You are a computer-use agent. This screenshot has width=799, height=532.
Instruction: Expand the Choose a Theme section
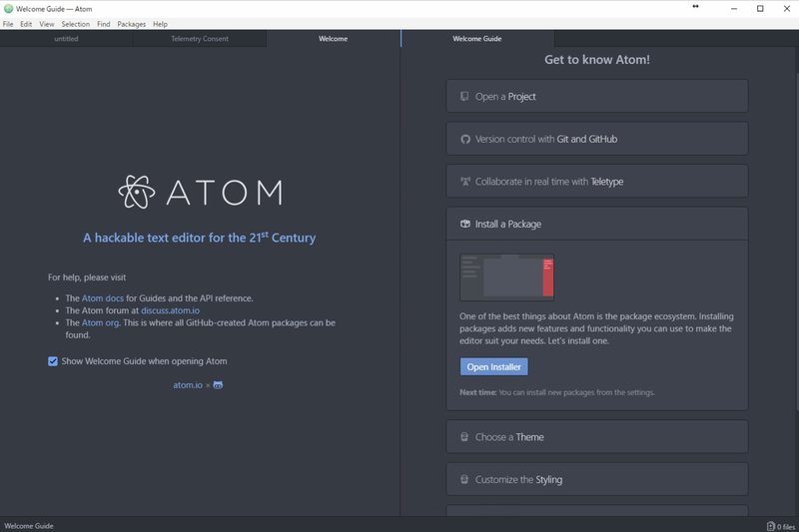(596, 437)
